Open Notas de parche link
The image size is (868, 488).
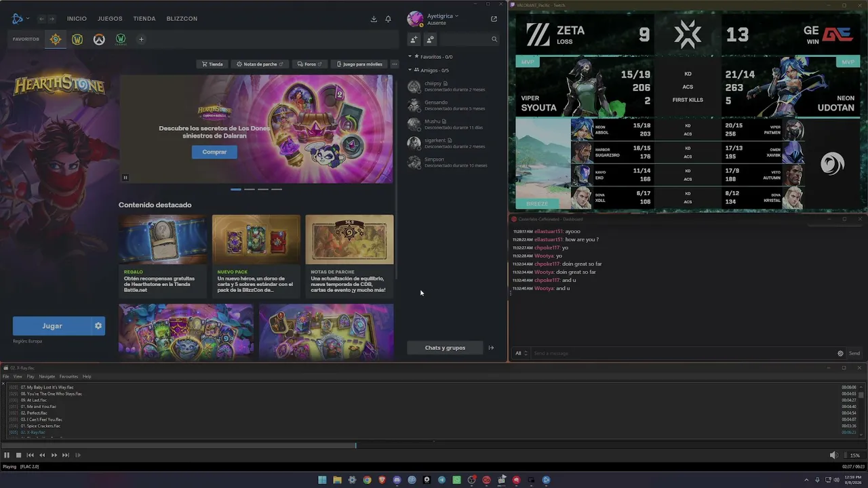(259, 64)
